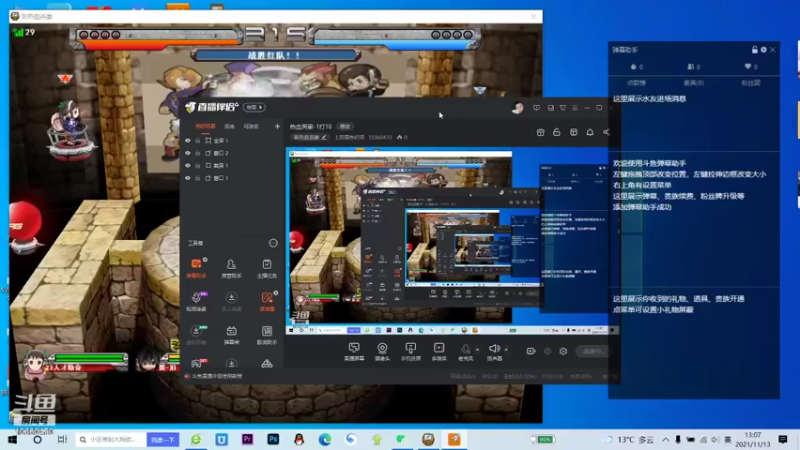The image size is (800, 450).
Task: Click the 修改 button next to room title
Action: point(345,127)
